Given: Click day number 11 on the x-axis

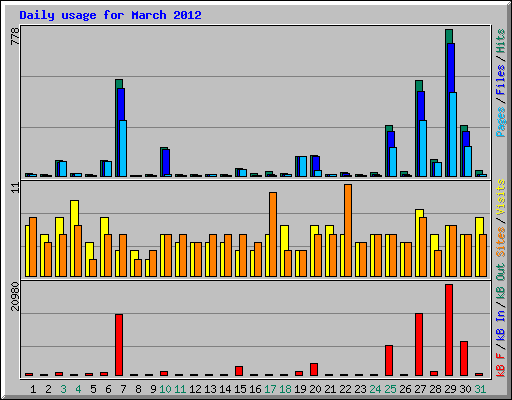Looking at the screenshot, I should (x=180, y=389).
